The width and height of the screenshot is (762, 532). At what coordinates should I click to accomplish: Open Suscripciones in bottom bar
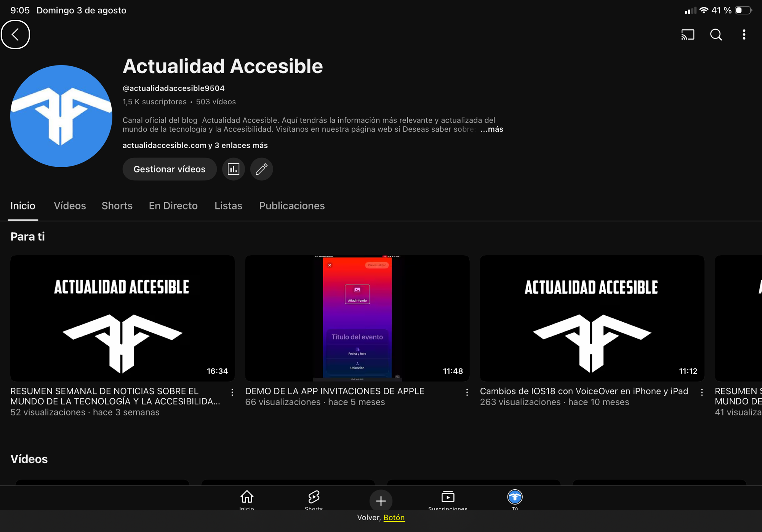coord(448,500)
